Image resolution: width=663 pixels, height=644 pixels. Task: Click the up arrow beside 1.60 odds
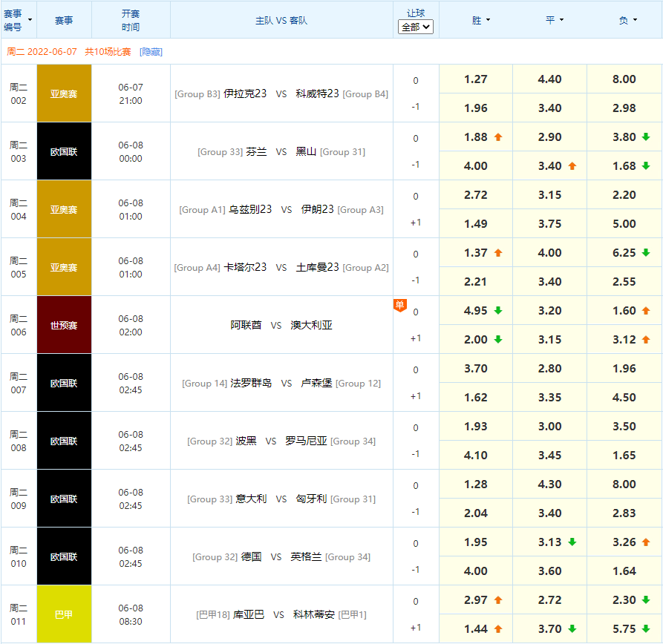click(x=646, y=311)
